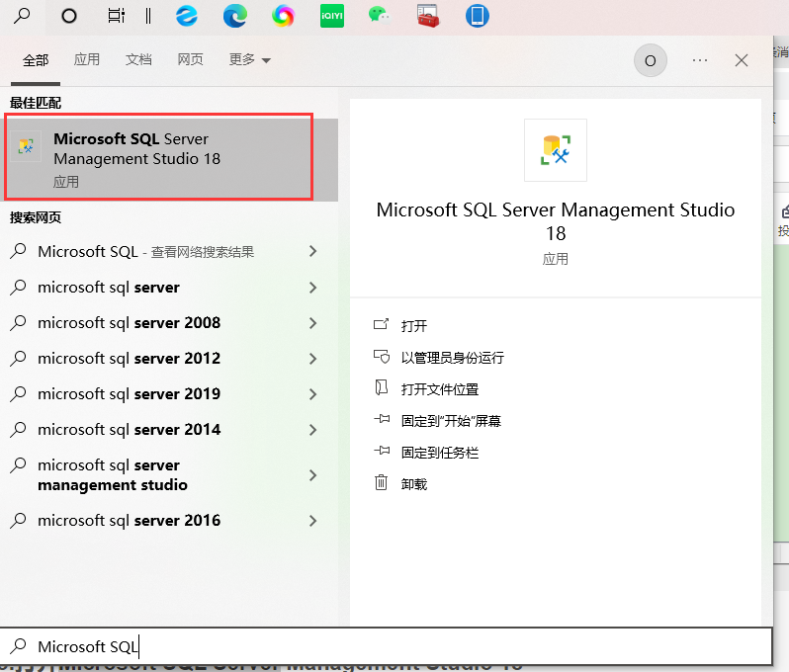Image resolution: width=789 pixels, height=672 pixels.
Task: Open the red toolbox app on taskbar
Action: click(x=428, y=16)
